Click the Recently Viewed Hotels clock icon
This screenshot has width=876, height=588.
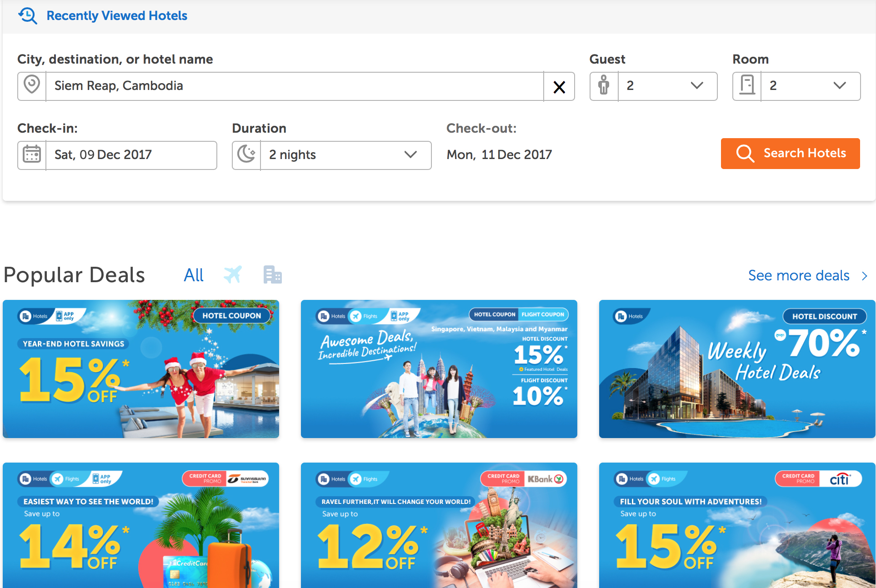coord(28,16)
